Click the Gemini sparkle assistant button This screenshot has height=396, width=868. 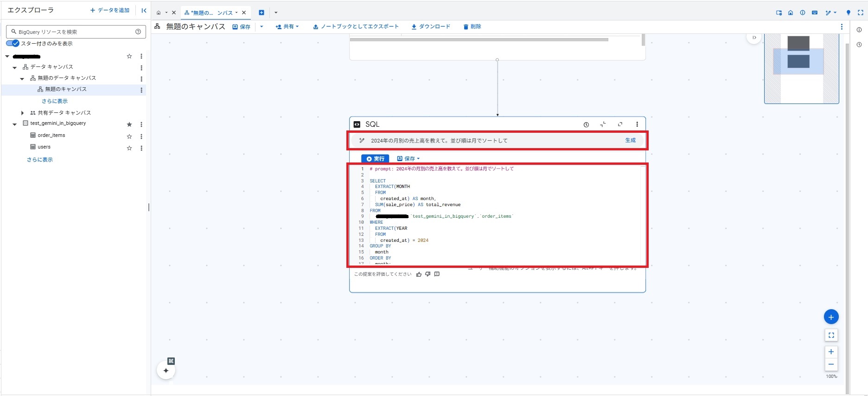[166, 370]
